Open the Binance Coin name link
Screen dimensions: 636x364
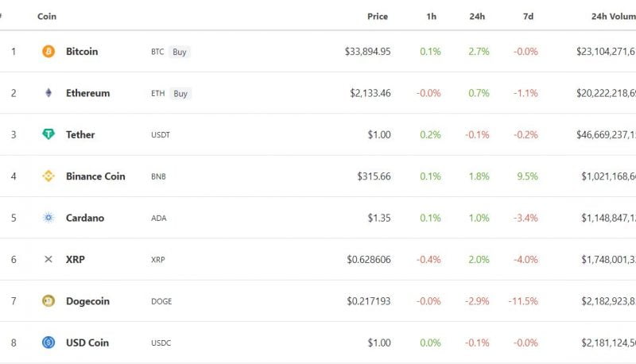pyautogui.click(x=95, y=176)
